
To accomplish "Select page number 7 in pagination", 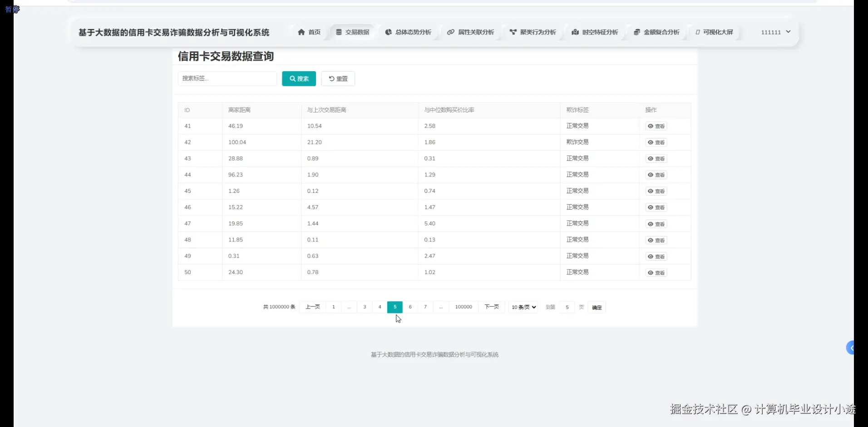I will click(425, 307).
